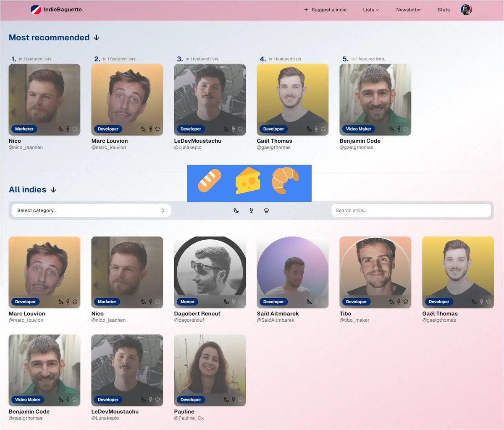Click wine glass icon on LeDevMoustachu's recommended card
The image size is (504, 430).
pos(234,129)
